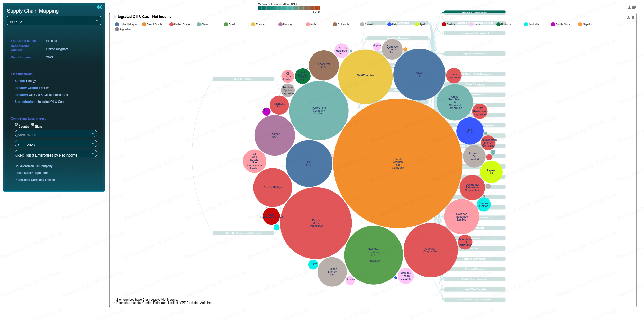Toggle Nigeria in the chart legend
This screenshot has height=320, width=644.
[x=585, y=24]
